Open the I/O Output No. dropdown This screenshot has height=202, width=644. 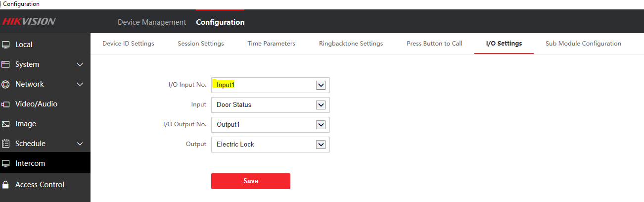[x=321, y=125]
